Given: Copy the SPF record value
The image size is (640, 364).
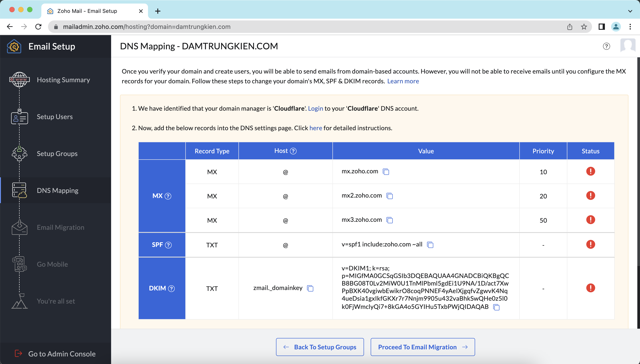Looking at the screenshot, I should [430, 244].
